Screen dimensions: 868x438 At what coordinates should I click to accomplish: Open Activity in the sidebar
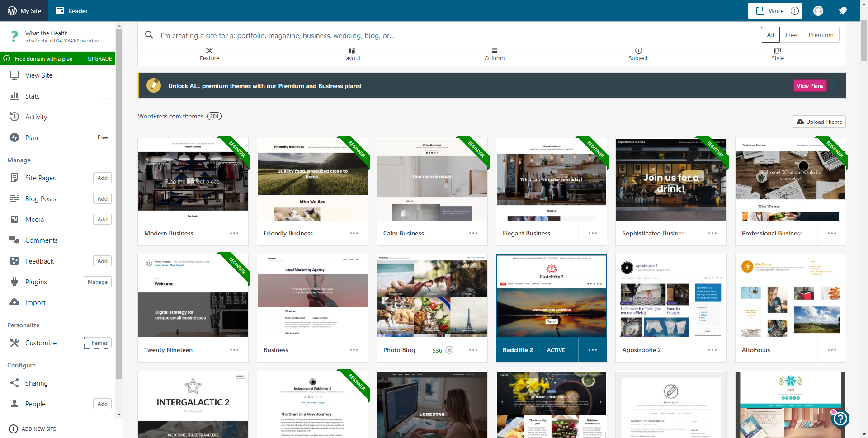(x=58, y=117)
